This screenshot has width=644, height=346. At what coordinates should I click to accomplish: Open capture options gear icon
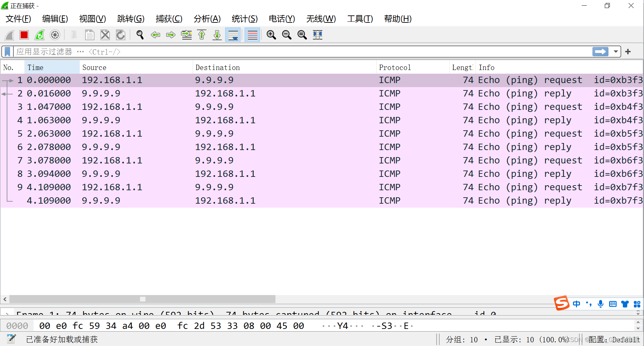(x=55, y=35)
